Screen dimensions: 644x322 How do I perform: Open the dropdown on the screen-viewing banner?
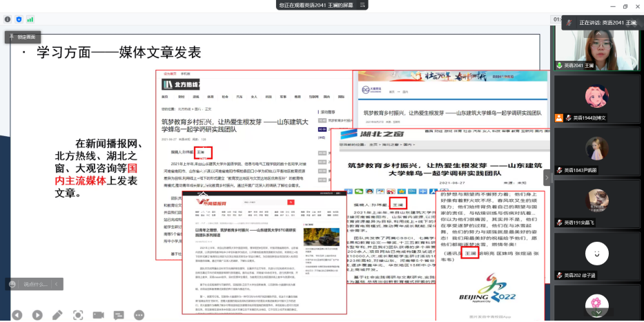tap(362, 5)
